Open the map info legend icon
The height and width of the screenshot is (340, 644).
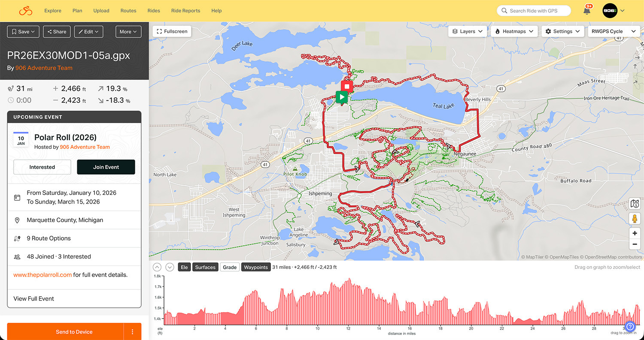(635, 204)
